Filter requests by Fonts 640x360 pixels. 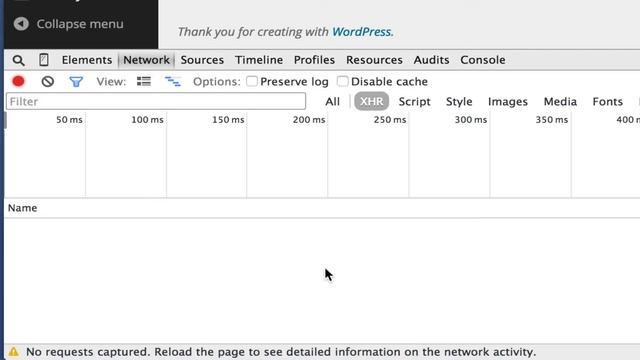click(607, 102)
